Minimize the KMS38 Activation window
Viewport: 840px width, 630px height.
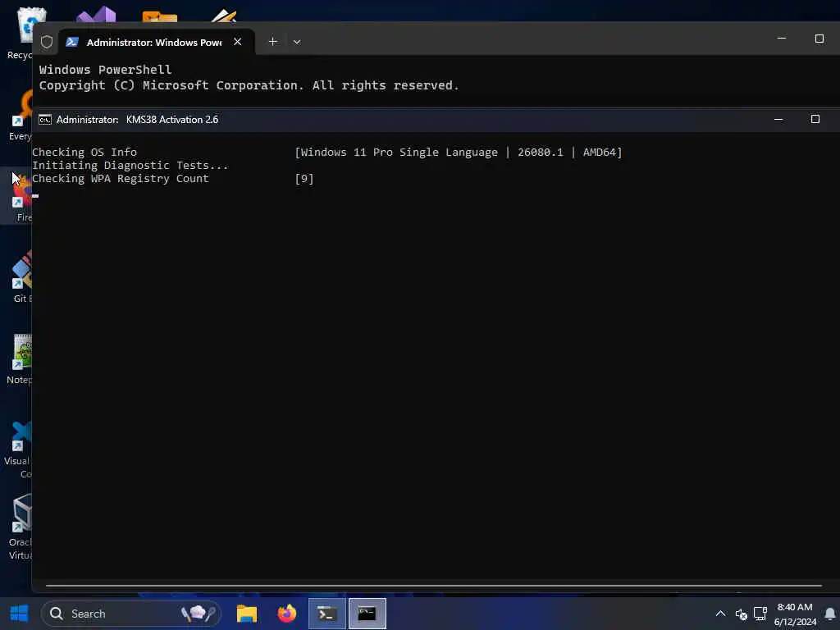click(x=778, y=120)
